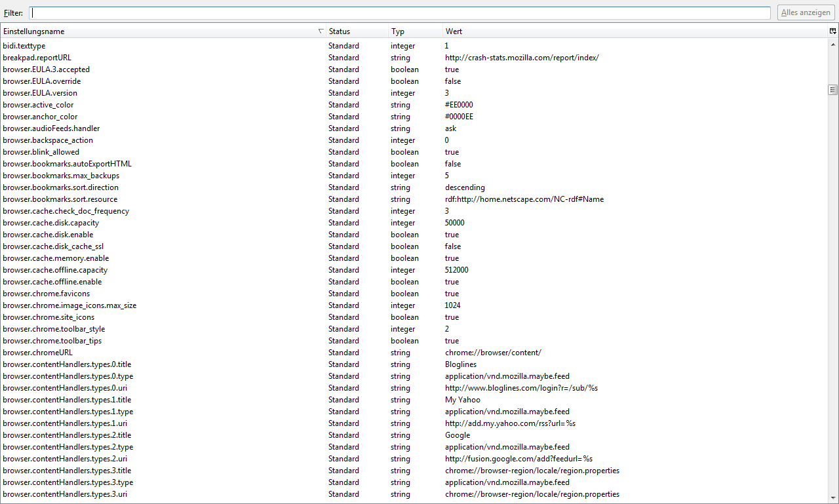Click the fusion.google.com feed URL value
The image size is (839, 504).
(518, 459)
